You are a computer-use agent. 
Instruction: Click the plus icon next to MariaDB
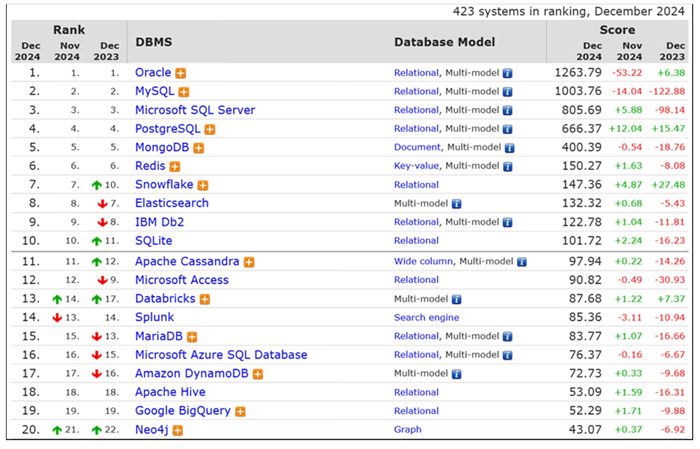point(192,337)
